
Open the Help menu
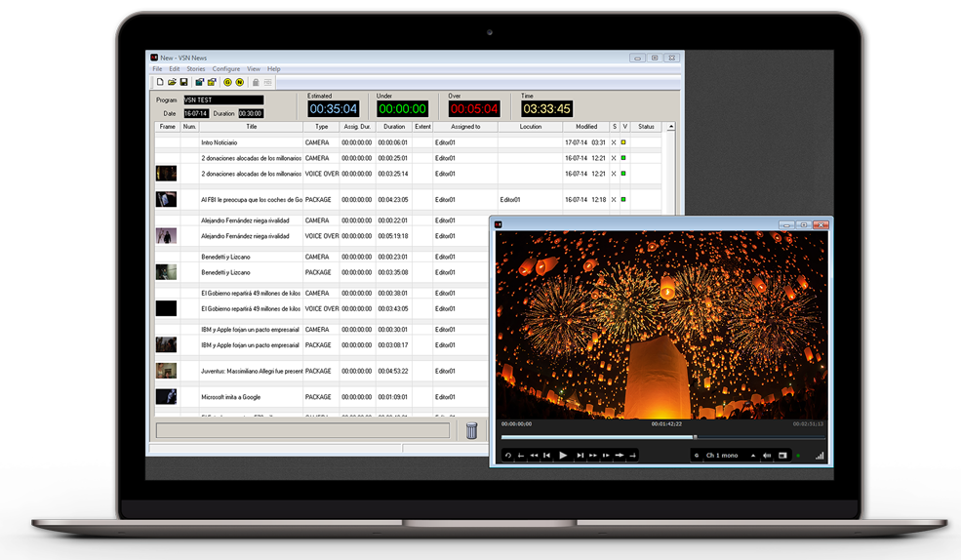click(x=274, y=68)
